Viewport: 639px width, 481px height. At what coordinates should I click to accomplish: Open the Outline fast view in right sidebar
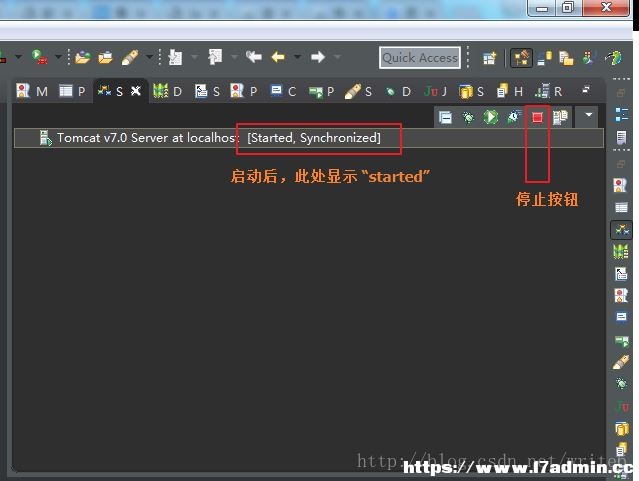click(x=621, y=115)
